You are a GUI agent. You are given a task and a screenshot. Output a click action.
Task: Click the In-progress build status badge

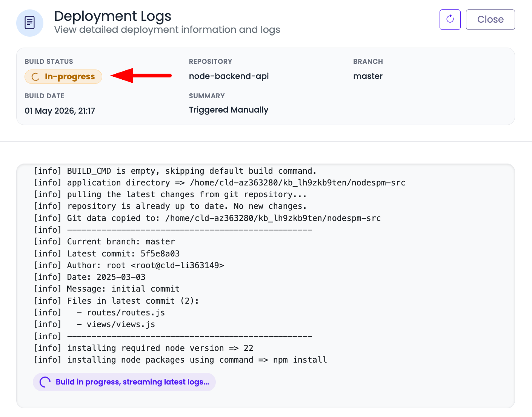pyautogui.click(x=63, y=77)
